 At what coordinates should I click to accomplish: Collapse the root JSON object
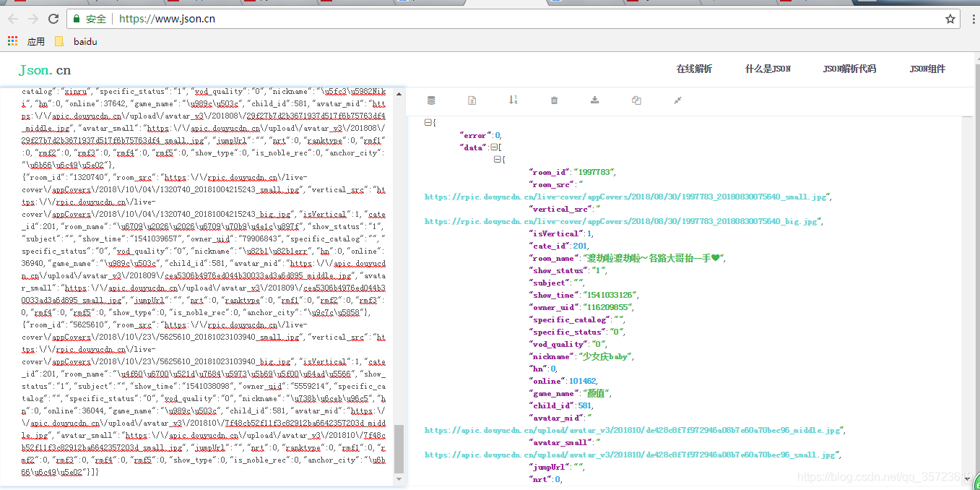pos(428,123)
